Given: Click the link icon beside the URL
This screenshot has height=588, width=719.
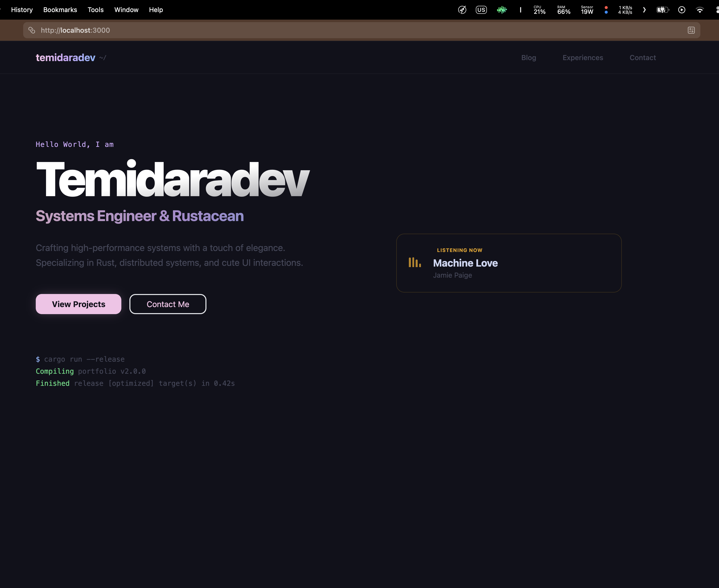Looking at the screenshot, I should tap(32, 30).
